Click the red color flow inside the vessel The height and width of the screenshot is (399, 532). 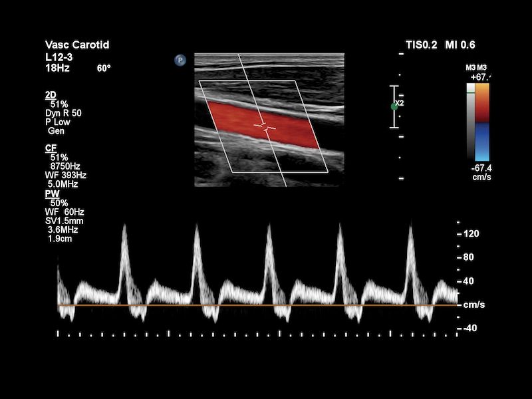coord(263,125)
